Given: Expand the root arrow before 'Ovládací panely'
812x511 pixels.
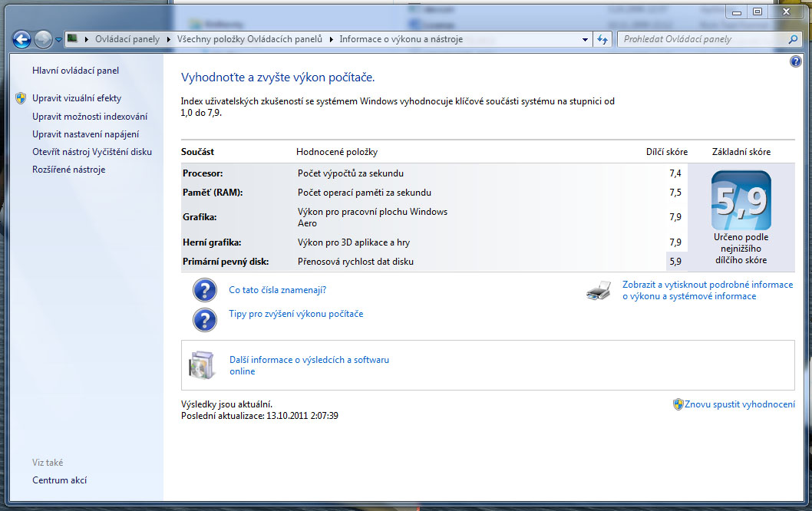Looking at the screenshot, I should tap(87, 39).
